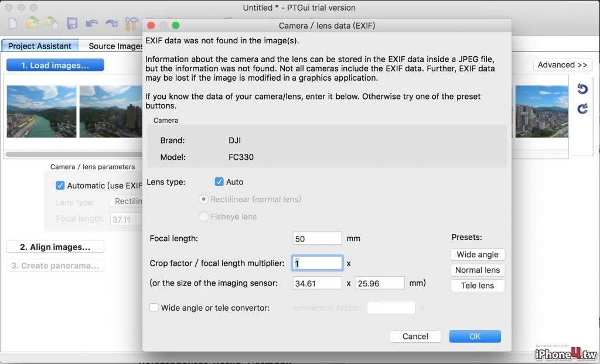600x364 pixels.
Task: Close the Camera / lens data dialog
Action: point(151,26)
